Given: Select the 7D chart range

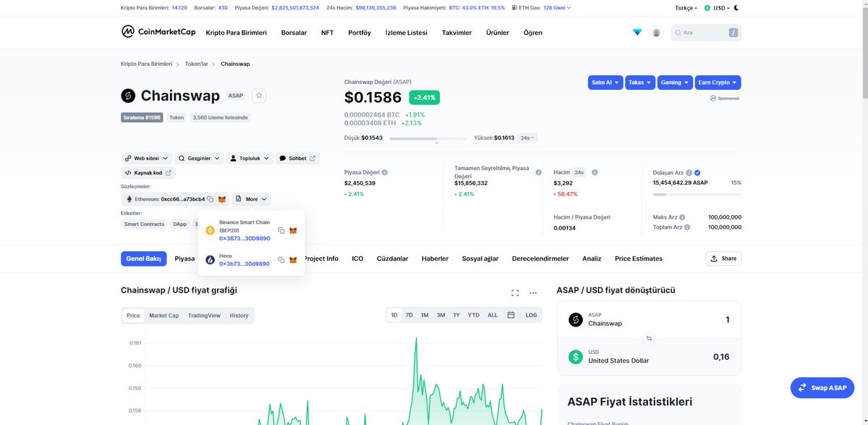Looking at the screenshot, I should (x=409, y=316).
